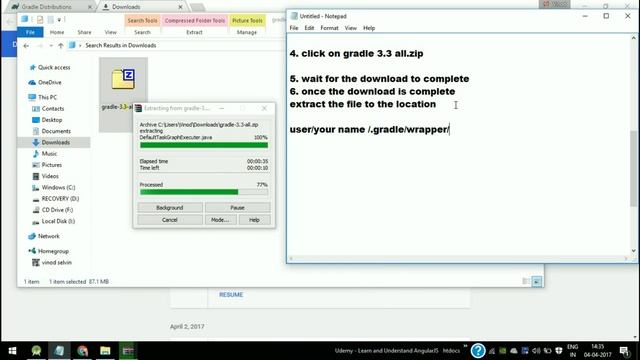
Task: Open Quick Access Toolbar customize dropdown
Action: pyautogui.click(x=59, y=20)
